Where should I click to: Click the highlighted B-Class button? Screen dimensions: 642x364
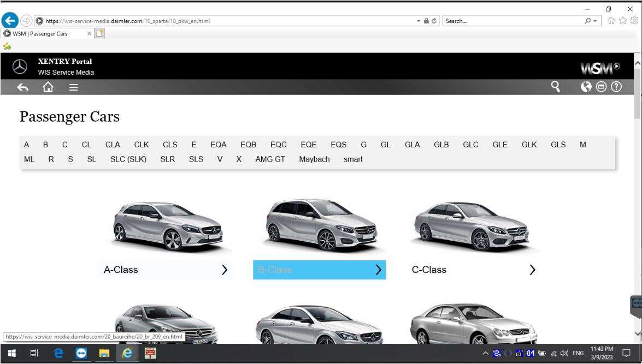coord(320,270)
